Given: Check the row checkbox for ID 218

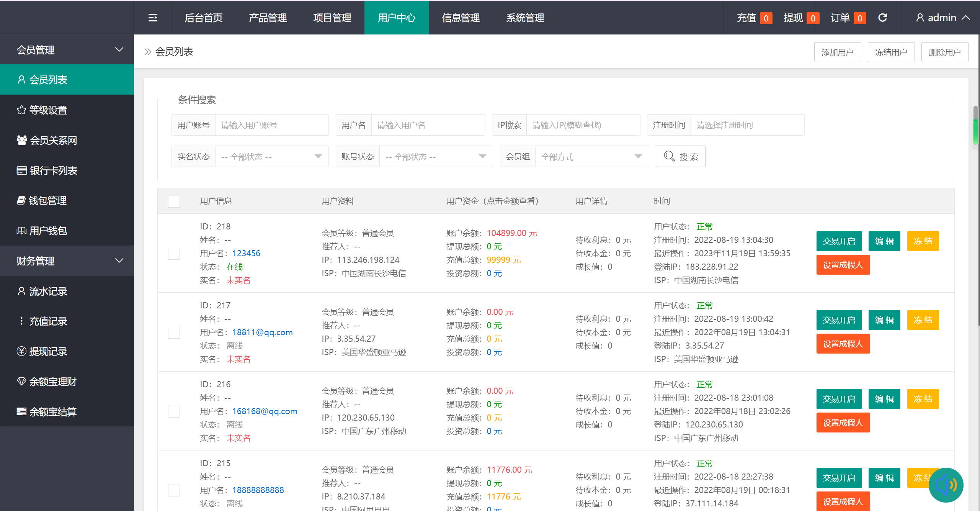Looking at the screenshot, I should (x=174, y=254).
